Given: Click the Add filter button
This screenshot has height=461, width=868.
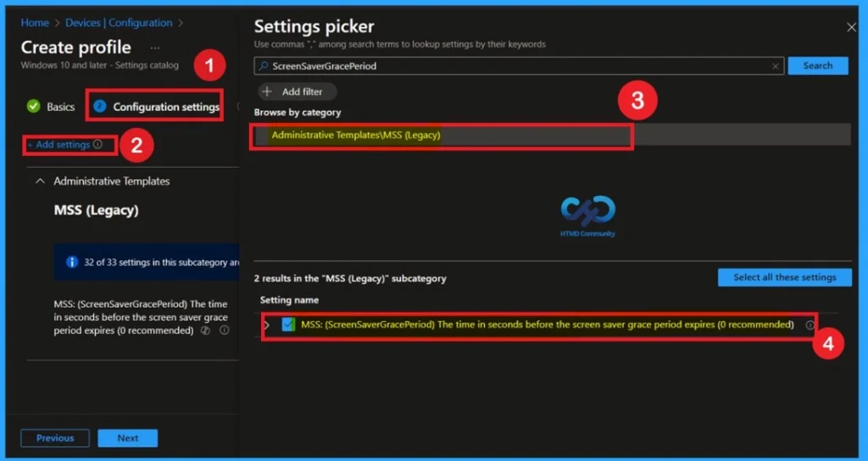Looking at the screenshot, I should click(x=298, y=92).
